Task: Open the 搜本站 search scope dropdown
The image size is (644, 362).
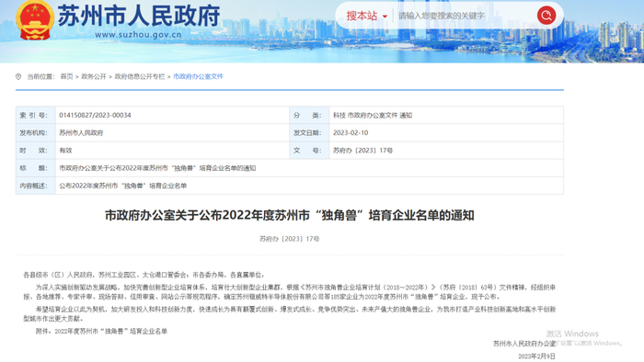Action: click(x=366, y=16)
